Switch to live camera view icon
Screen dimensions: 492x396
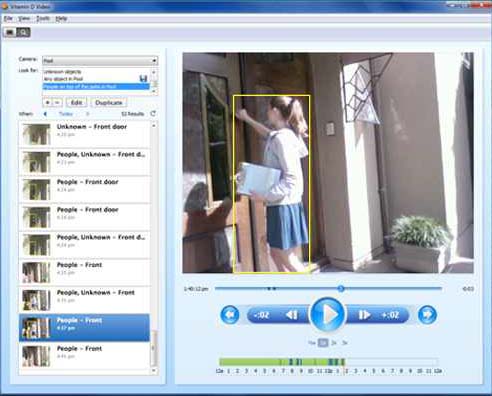tap(10, 32)
